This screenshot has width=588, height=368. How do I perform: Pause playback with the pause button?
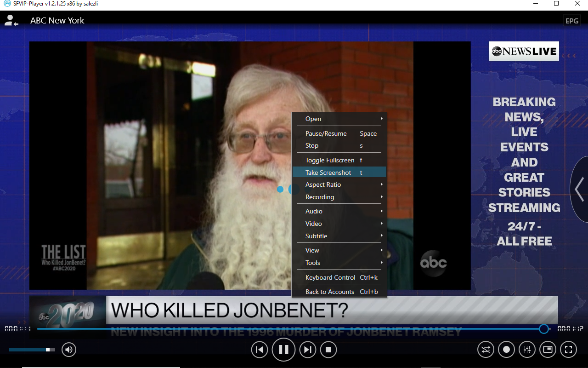coord(283,350)
